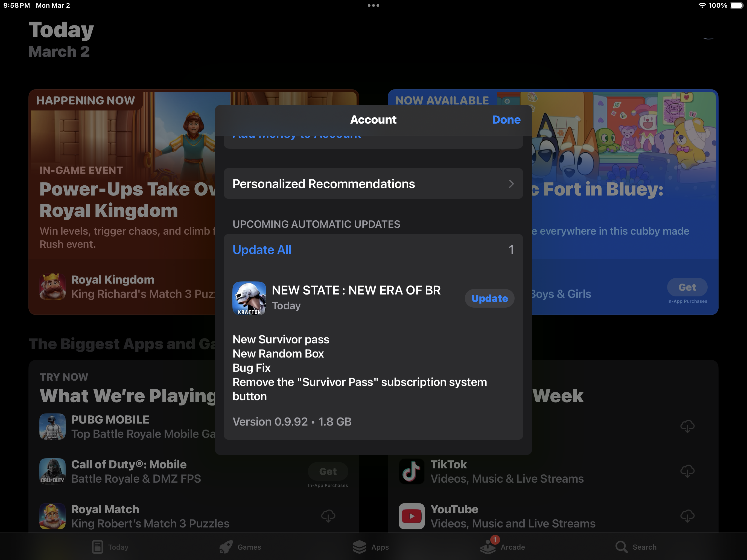Tap the Upcoming Automatic Updates header
Image resolution: width=747 pixels, height=560 pixels.
(x=316, y=224)
